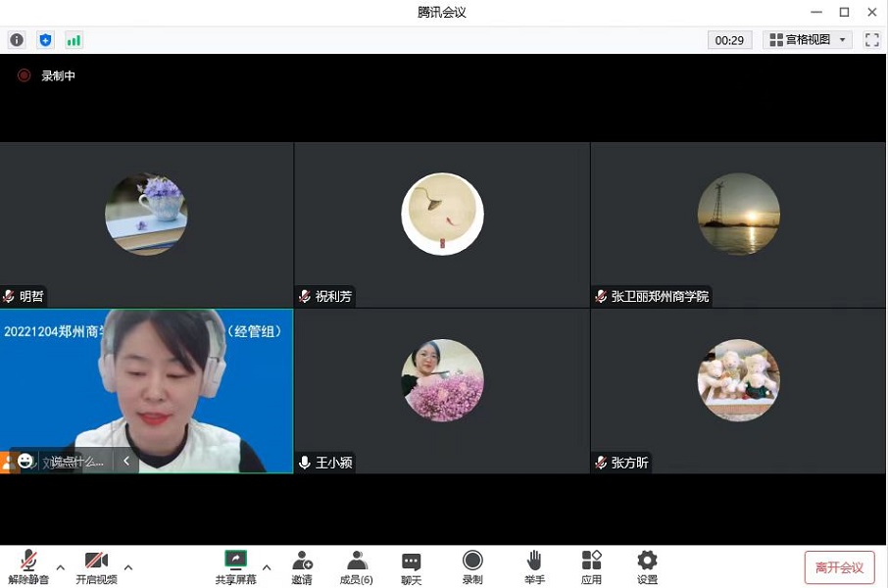Expand share screen options arrow
888x588 pixels.
pyautogui.click(x=267, y=567)
